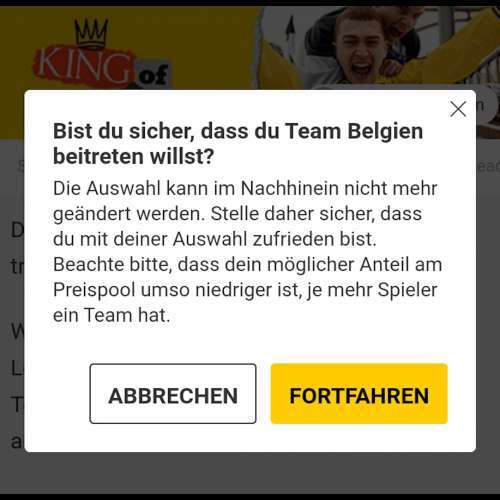The height and width of the screenshot is (500, 500).
Task: Click the sentence starting 'Beachte bitte'
Action: (x=247, y=290)
